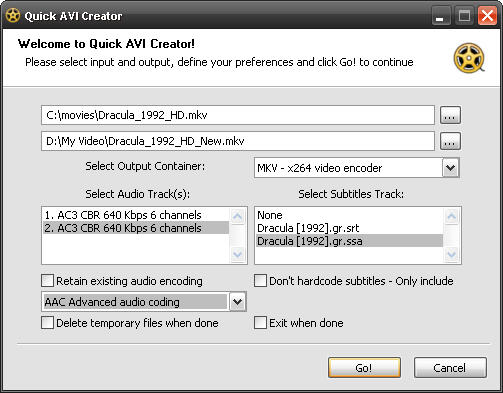Click the Cancel button

point(450,368)
